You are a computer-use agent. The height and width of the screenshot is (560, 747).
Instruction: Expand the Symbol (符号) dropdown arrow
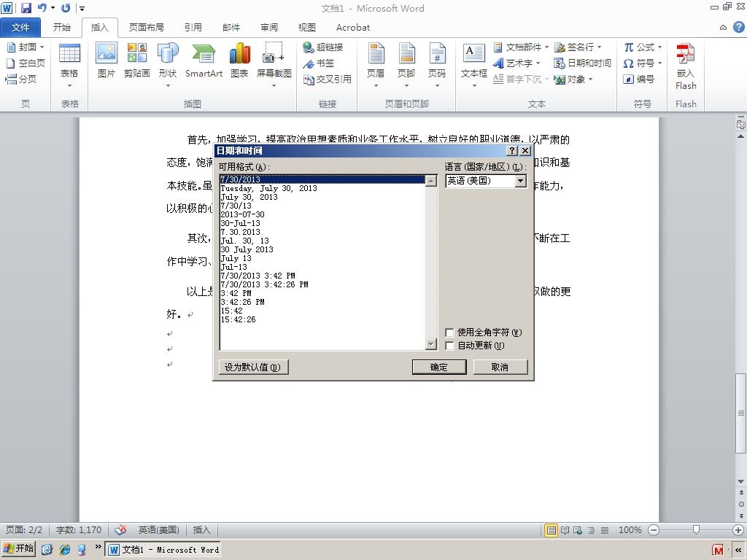pos(659,63)
